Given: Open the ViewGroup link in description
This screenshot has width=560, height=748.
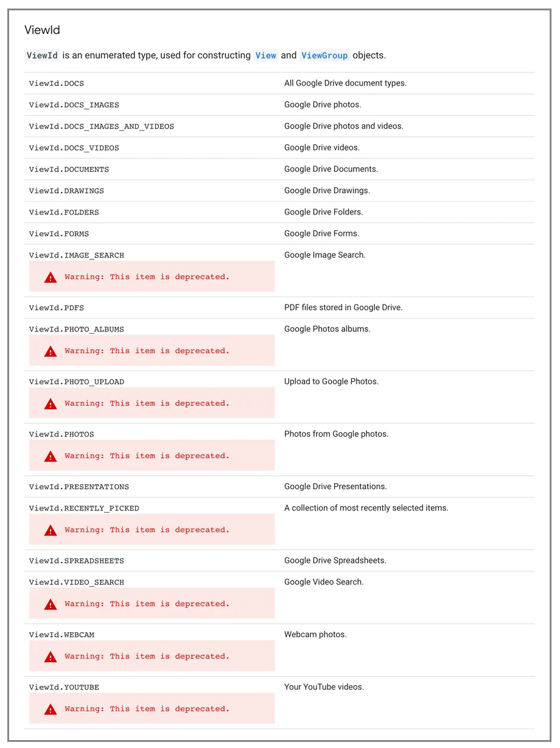Looking at the screenshot, I should click(324, 55).
